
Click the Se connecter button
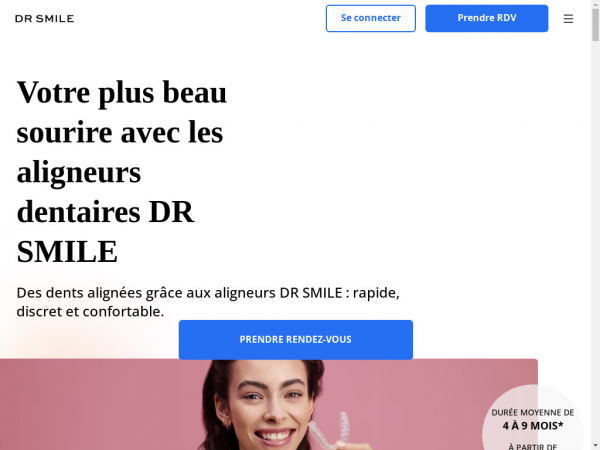[370, 18]
